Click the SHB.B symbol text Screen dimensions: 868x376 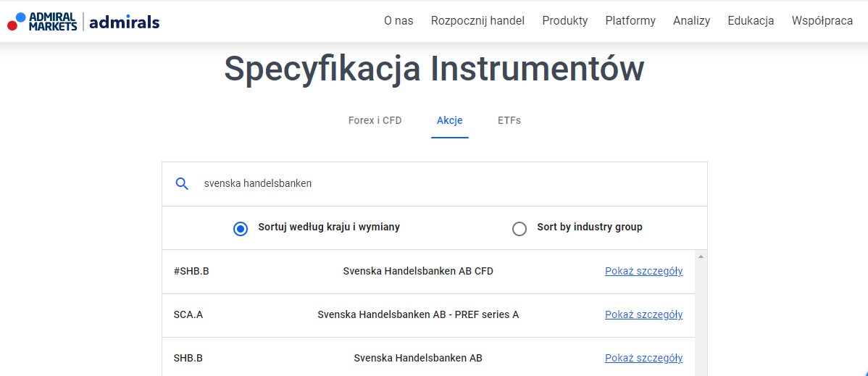188,358
